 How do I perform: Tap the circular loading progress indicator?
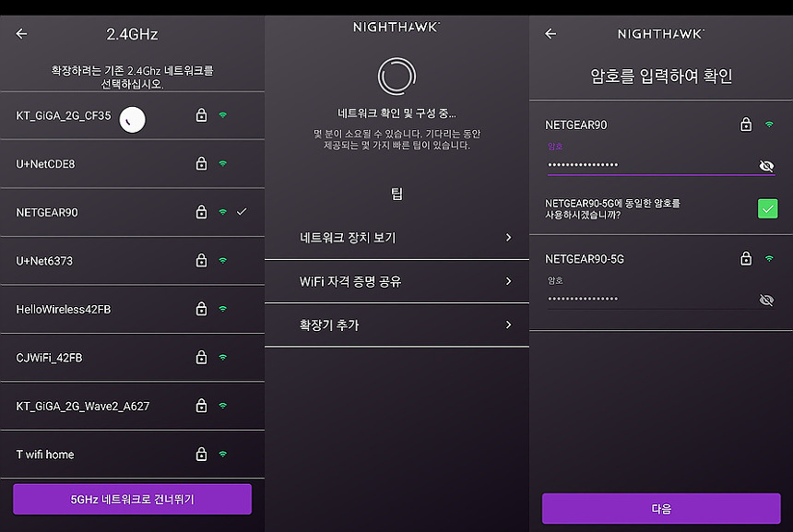click(x=397, y=77)
